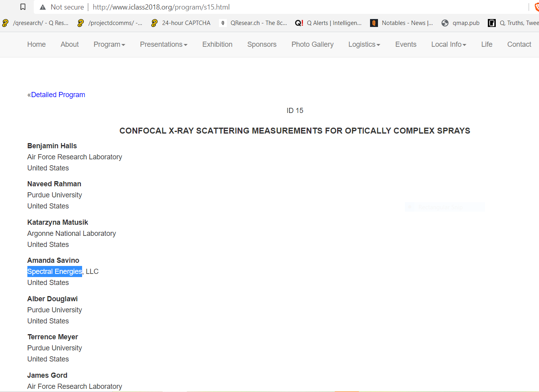Click author name Terrence Meyer
Screen dimensions: 539x392
point(53,337)
